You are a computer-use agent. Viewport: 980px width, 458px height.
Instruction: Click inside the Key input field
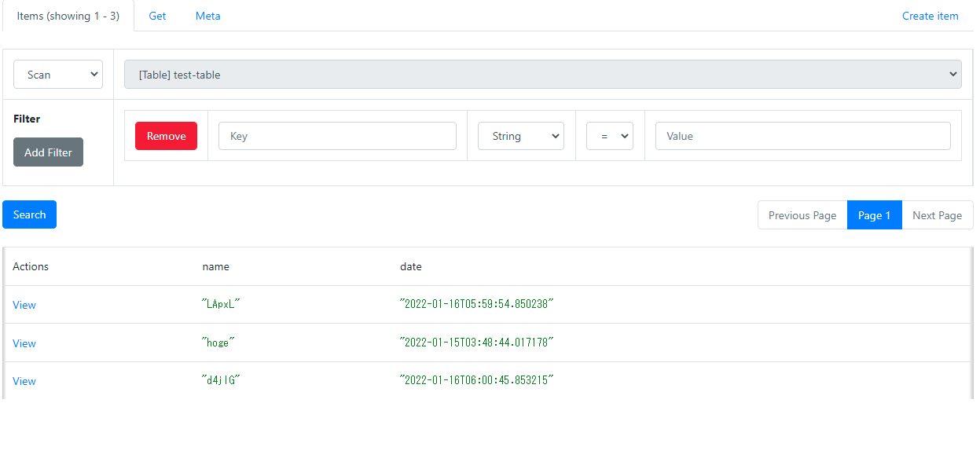[x=337, y=135]
